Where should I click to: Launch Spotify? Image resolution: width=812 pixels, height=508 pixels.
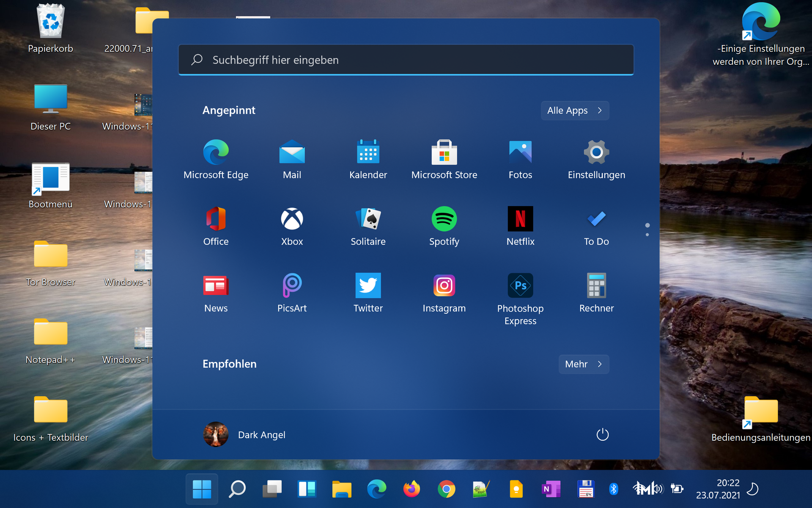point(444,226)
